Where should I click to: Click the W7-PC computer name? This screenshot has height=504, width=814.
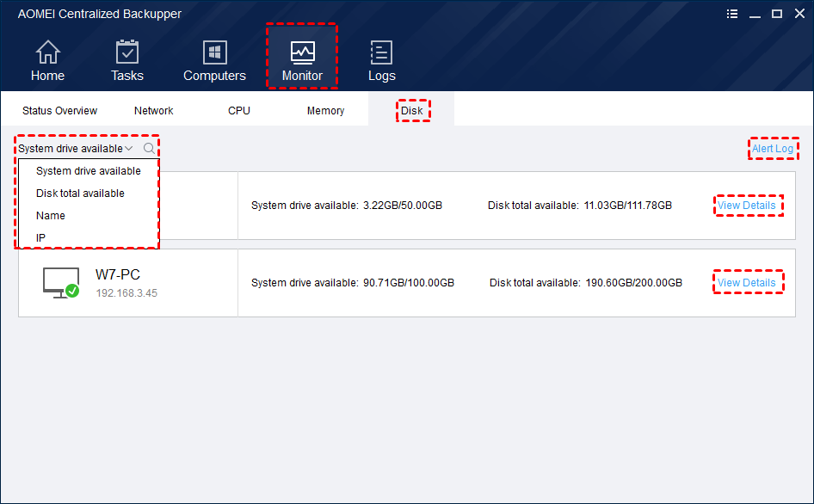pos(118,274)
